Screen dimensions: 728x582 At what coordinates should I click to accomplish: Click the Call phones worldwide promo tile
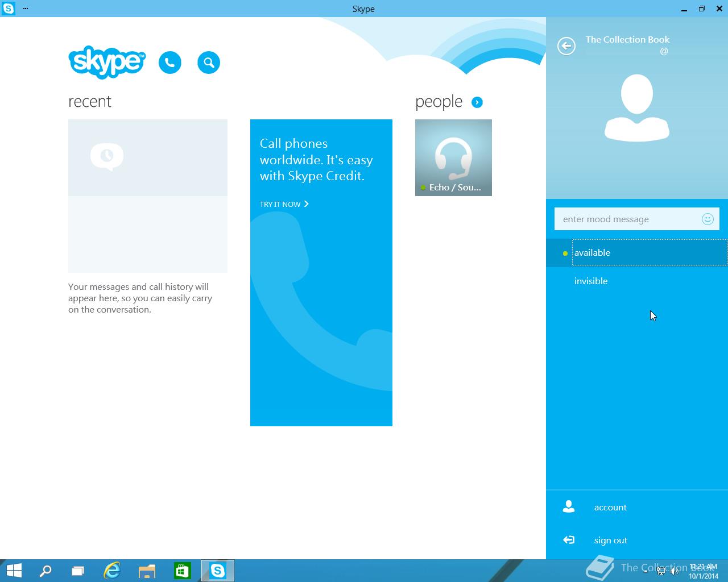[x=321, y=273]
